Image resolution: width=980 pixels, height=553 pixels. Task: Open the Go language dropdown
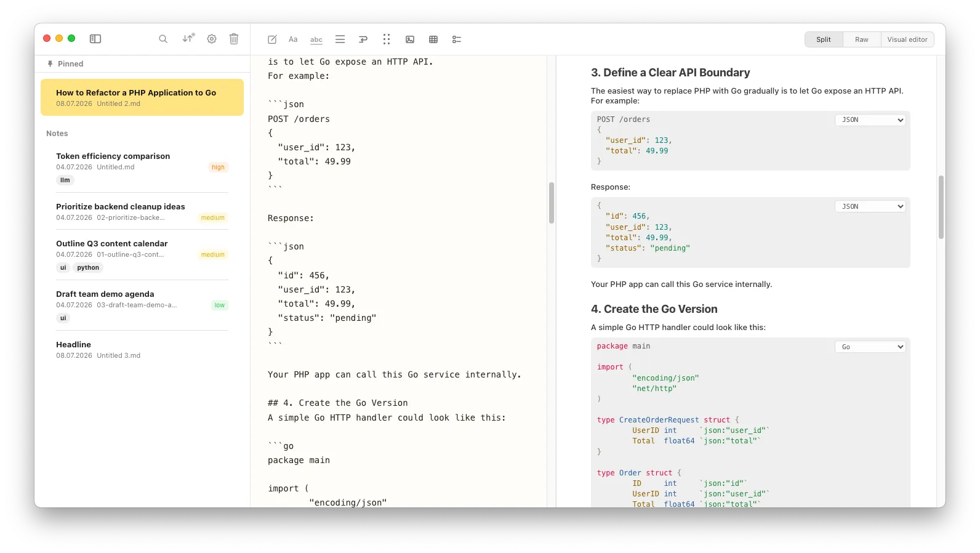870,347
